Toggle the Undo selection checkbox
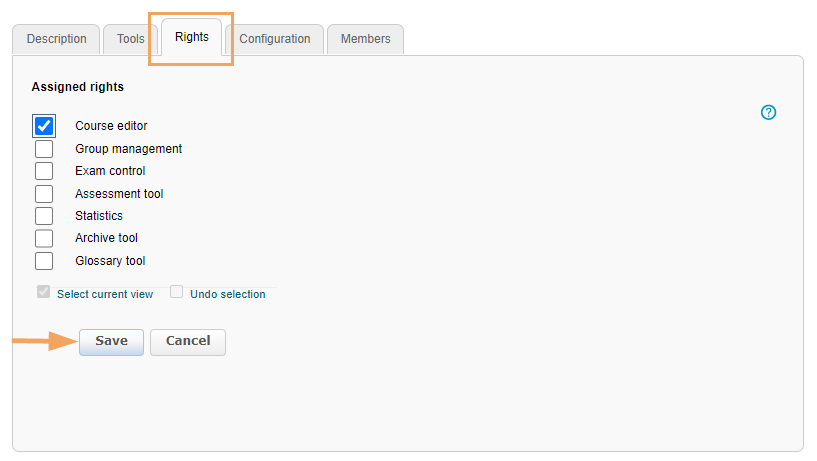Screen dimensions: 817x461 pyautogui.click(x=176, y=292)
